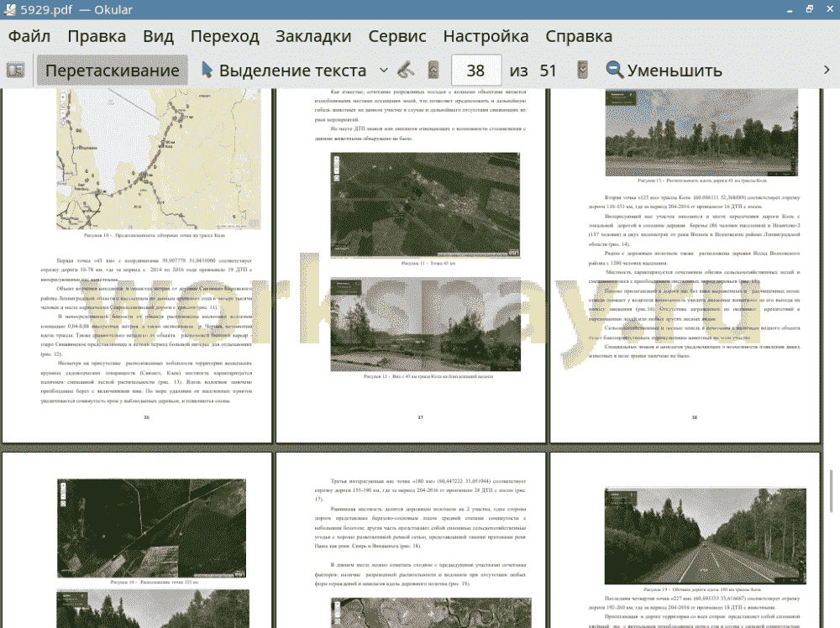The image size is (840, 628).
Task: Click the Рисунок 11 satellite image
Action: [x=425, y=205]
